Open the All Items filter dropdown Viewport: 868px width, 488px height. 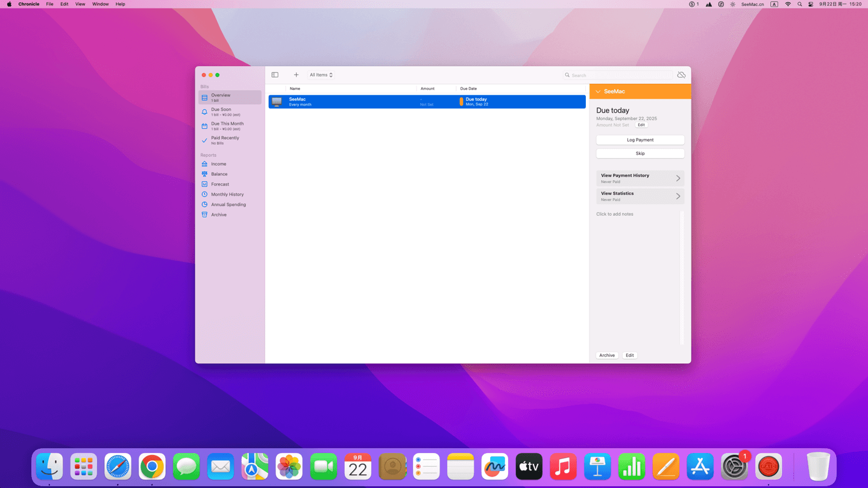pyautogui.click(x=321, y=75)
